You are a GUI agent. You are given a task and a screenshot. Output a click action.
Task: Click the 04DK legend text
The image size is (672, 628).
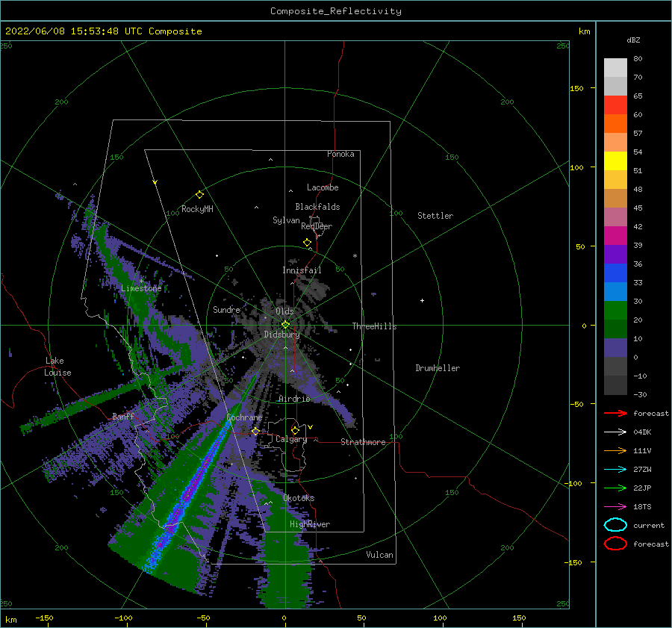tap(642, 432)
